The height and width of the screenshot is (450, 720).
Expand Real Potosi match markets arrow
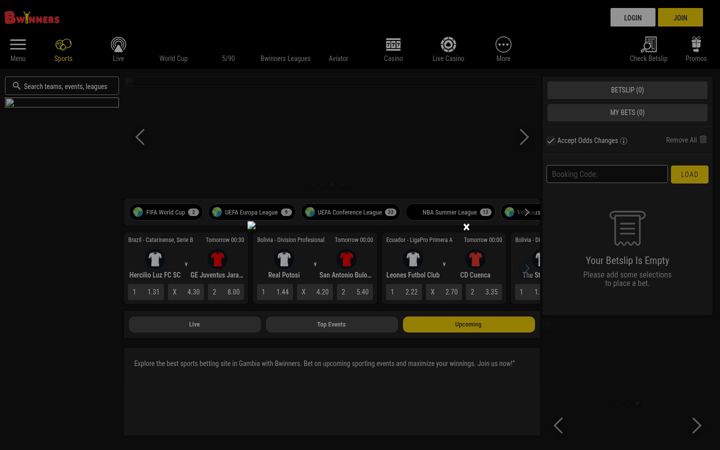coord(315,264)
